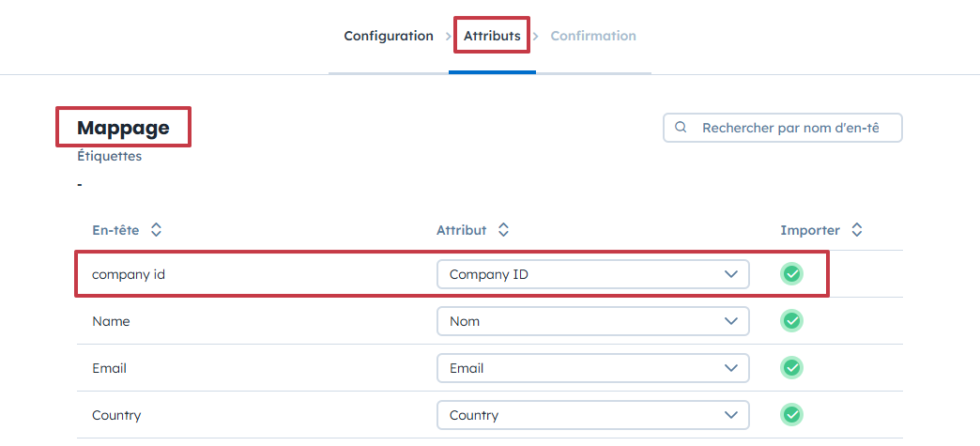
Task: Select the Attributs step tab
Action: click(x=492, y=37)
